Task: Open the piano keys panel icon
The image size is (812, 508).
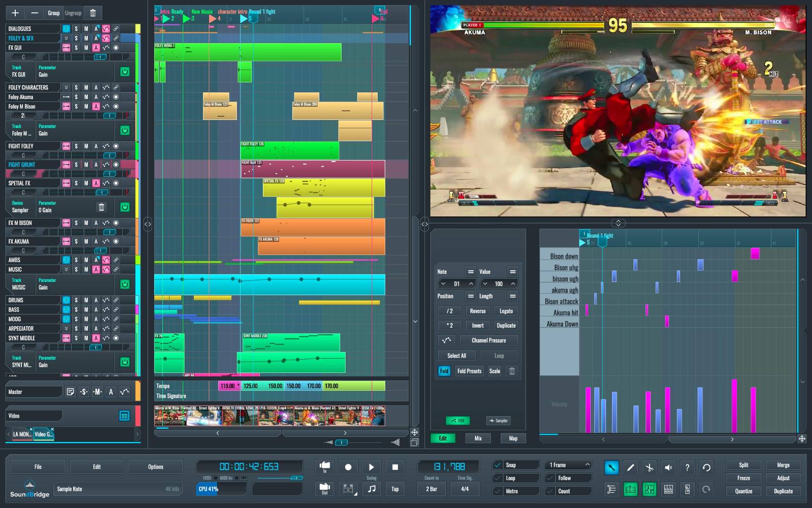Action: click(x=668, y=489)
